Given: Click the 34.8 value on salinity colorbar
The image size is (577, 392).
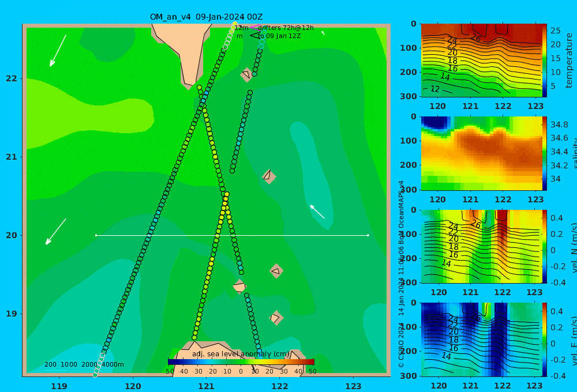Looking at the screenshot, I should pos(559,125).
